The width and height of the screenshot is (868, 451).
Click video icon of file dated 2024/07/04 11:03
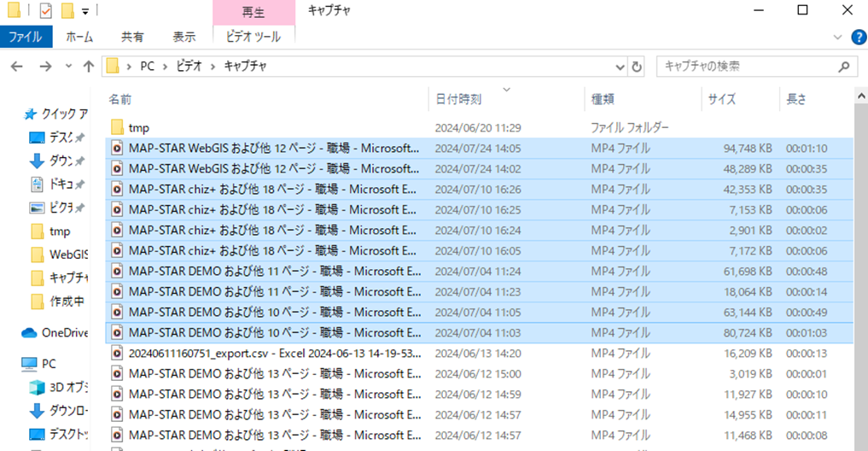(117, 332)
